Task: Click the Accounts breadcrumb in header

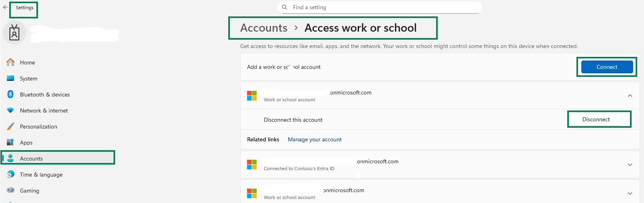Action: click(264, 28)
